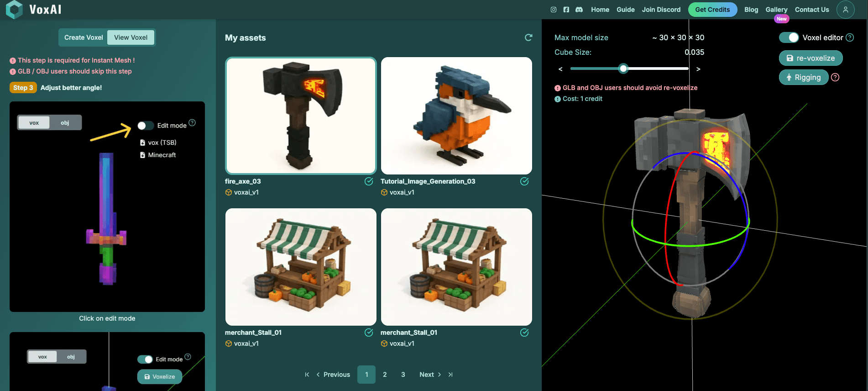Image resolution: width=868 pixels, height=391 pixels.
Task: Select the check mark on fire_axe_03
Action: [369, 181]
